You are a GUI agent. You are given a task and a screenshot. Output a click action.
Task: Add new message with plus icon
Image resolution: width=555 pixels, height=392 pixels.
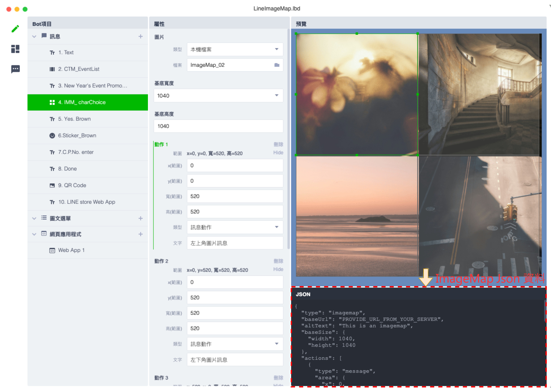140,36
